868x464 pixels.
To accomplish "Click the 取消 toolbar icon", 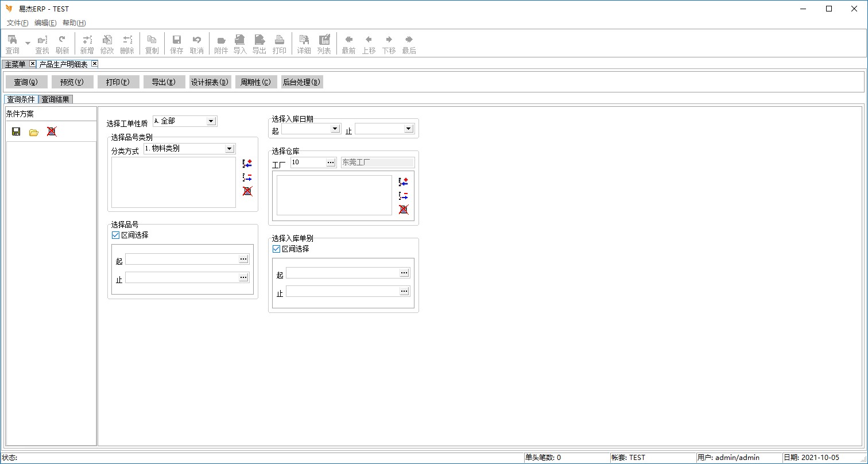I will [x=196, y=44].
